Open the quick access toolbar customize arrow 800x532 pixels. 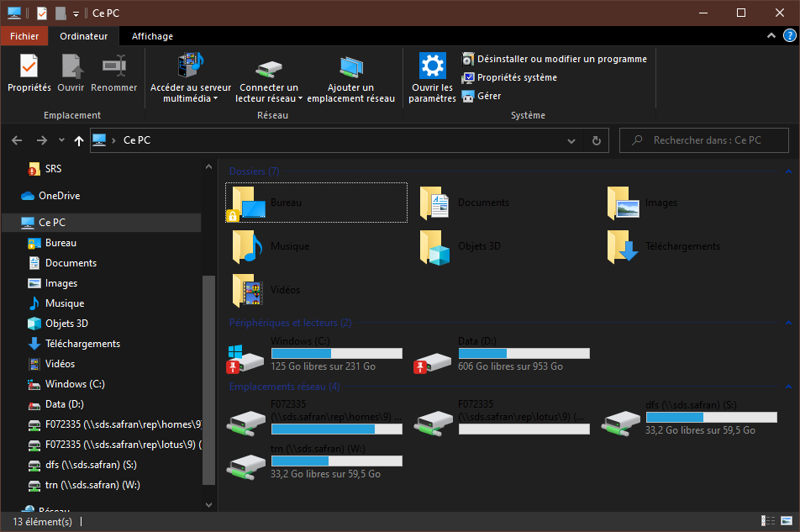tap(76, 13)
